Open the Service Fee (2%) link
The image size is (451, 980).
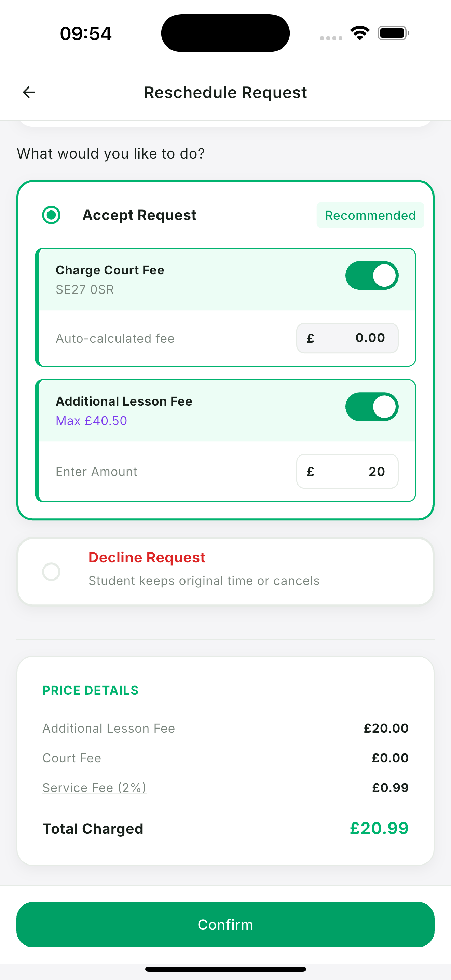pyautogui.click(x=94, y=788)
